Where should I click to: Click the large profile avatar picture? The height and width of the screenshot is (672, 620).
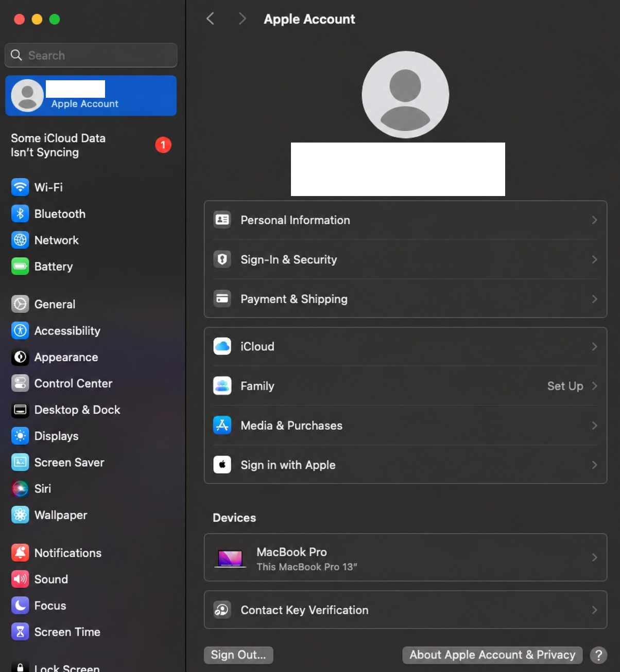[x=405, y=95]
